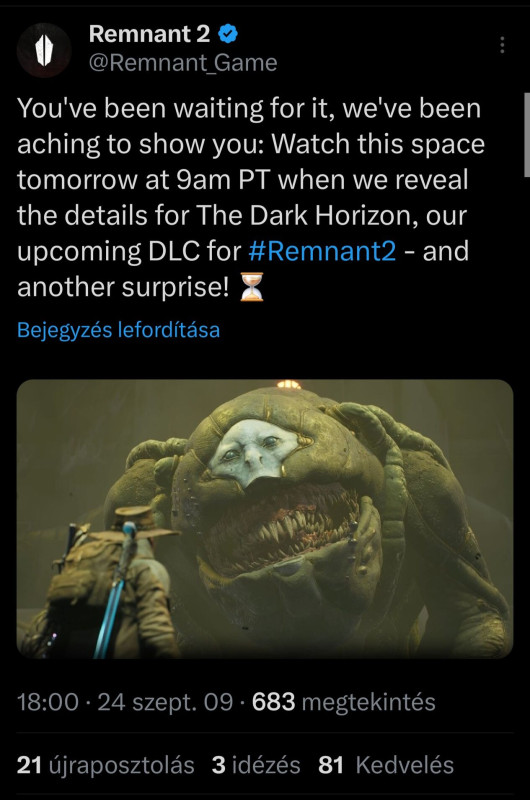Open the attached monster screenshot
Screen dimensions: 530x800
tap(265, 519)
